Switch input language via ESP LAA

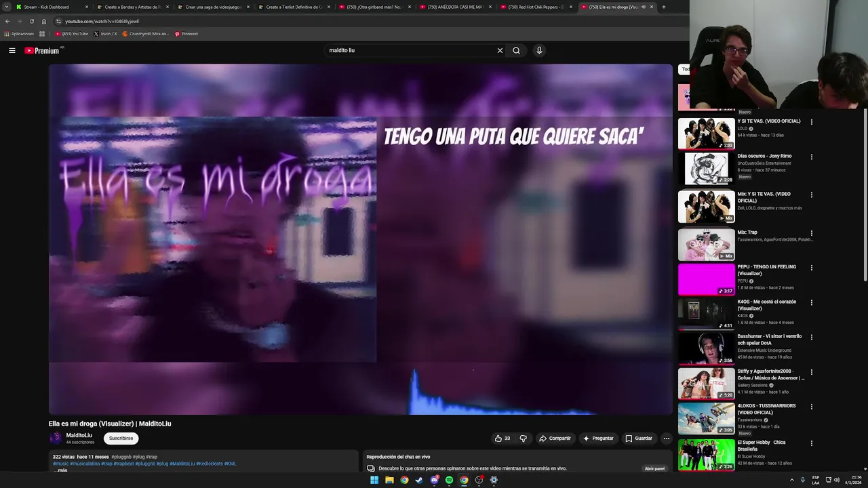coord(816,480)
